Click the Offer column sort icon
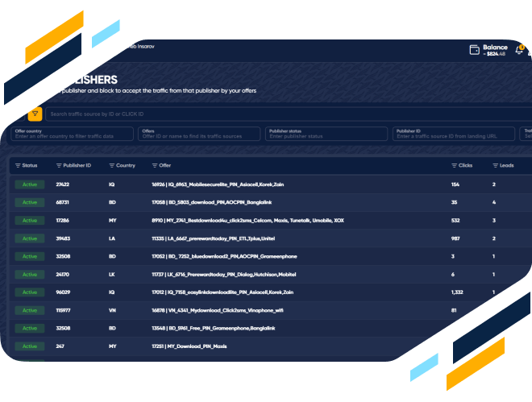Screen dimensions: 532x402 [155, 165]
